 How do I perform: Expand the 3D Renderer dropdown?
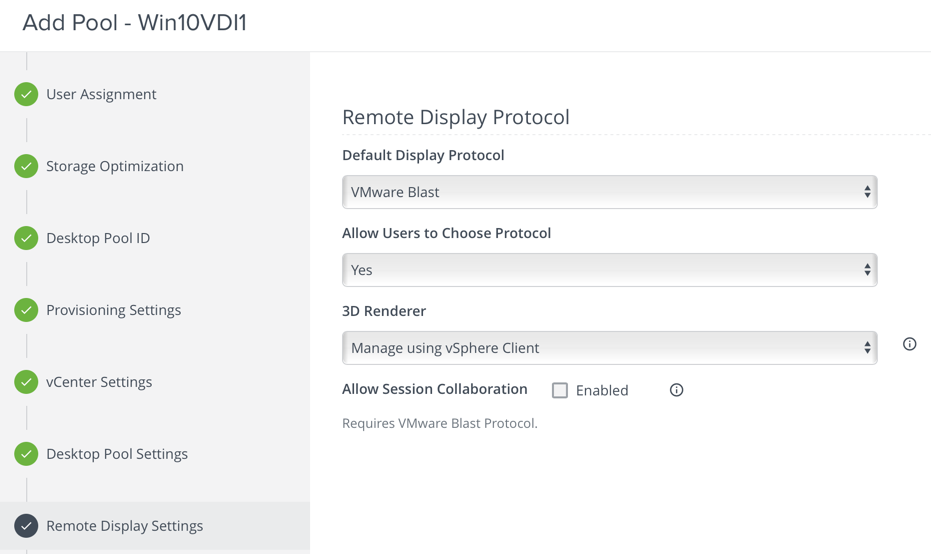tap(609, 348)
